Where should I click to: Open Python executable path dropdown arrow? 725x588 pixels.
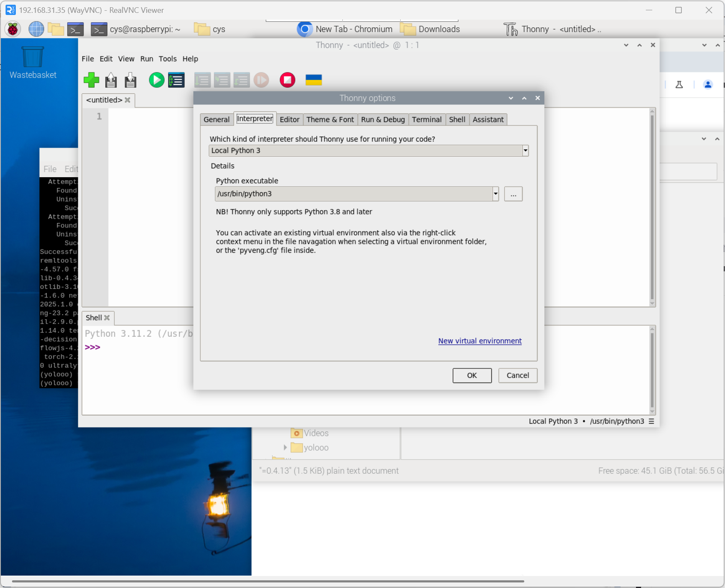(496, 194)
